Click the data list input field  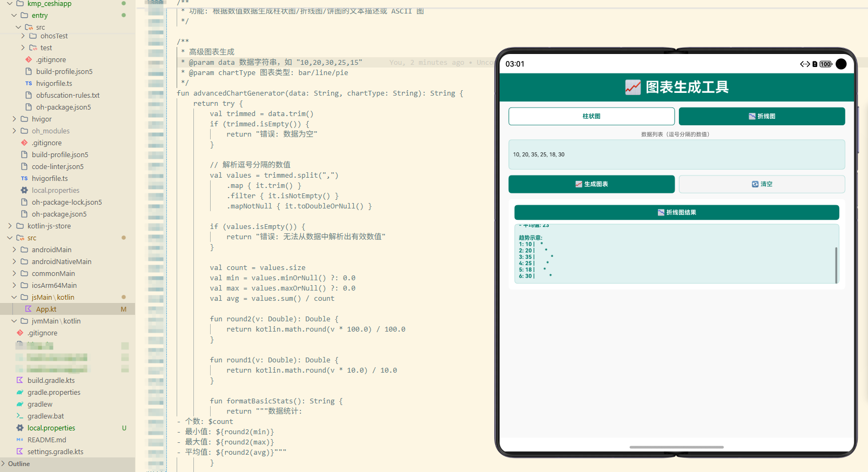pos(676,154)
